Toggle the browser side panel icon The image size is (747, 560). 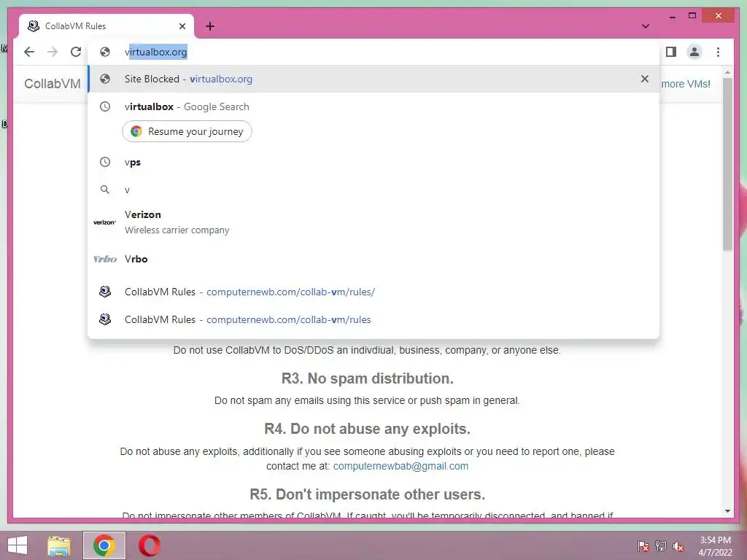click(x=671, y=52)
